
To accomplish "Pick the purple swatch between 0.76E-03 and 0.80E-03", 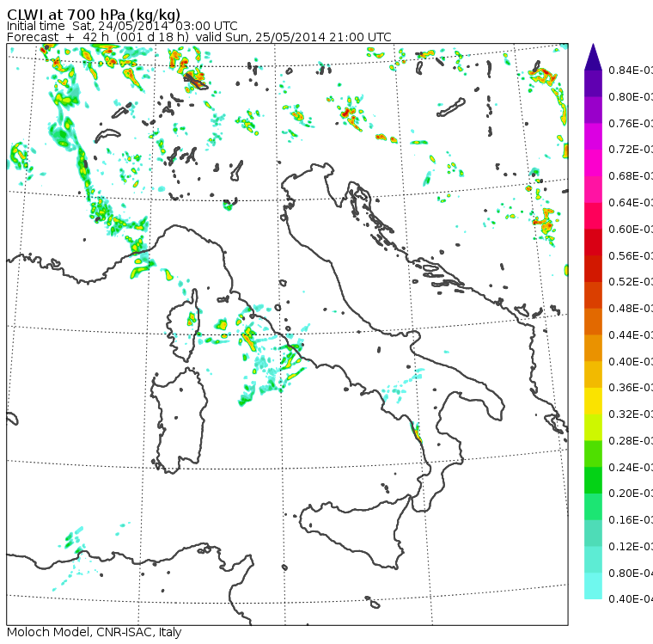I will point(593,110).
